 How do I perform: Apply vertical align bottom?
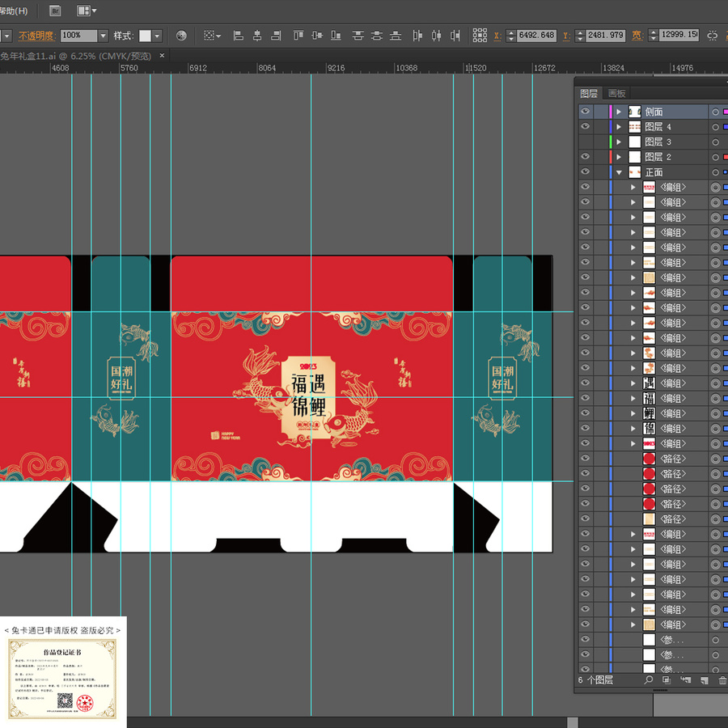coord(336,36)
